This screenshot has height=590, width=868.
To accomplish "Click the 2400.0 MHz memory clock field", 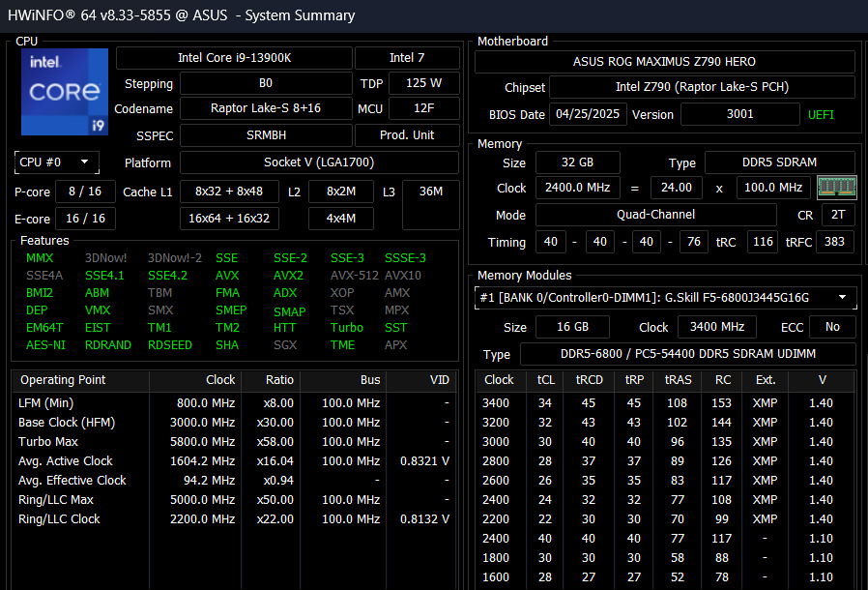I will coord(577,188).
